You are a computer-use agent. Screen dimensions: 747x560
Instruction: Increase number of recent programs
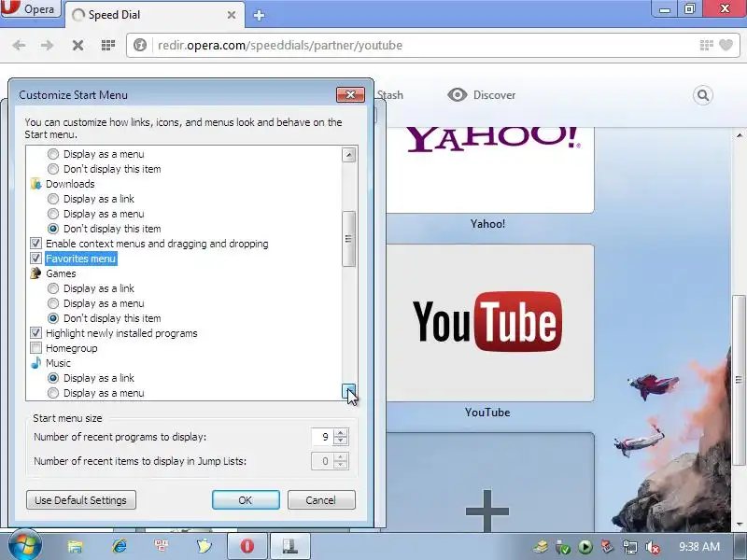click(340, 432)
